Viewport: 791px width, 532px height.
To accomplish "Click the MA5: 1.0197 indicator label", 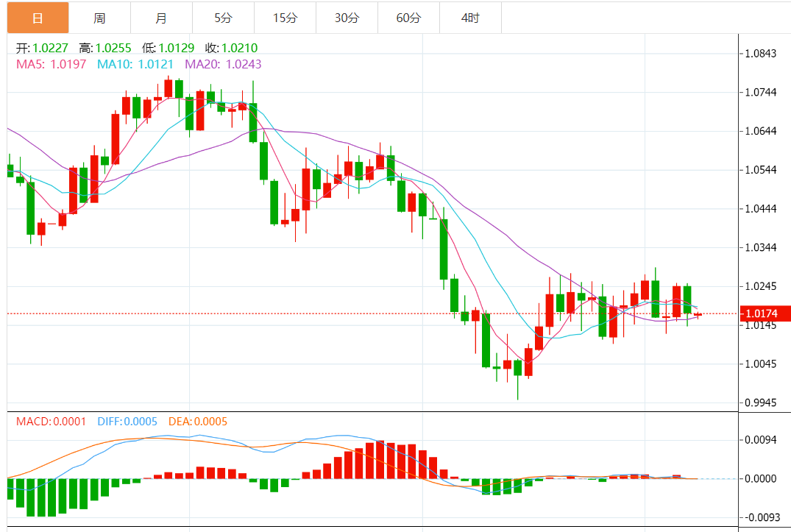I will tap(52, 64).
